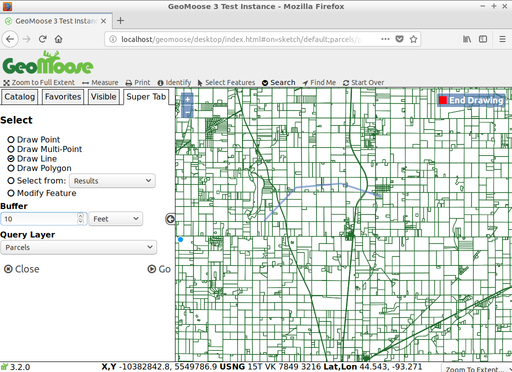Viewport: 512px width, 372px height.
Task: Click the version 3.2.0 label
Action: (20, 367)
